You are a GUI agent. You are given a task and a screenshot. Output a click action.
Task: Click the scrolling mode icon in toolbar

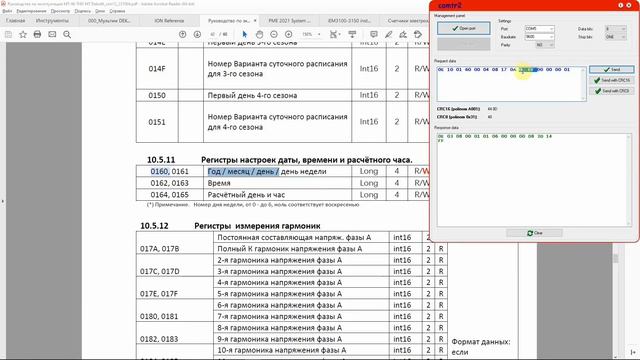pos(352,34)
